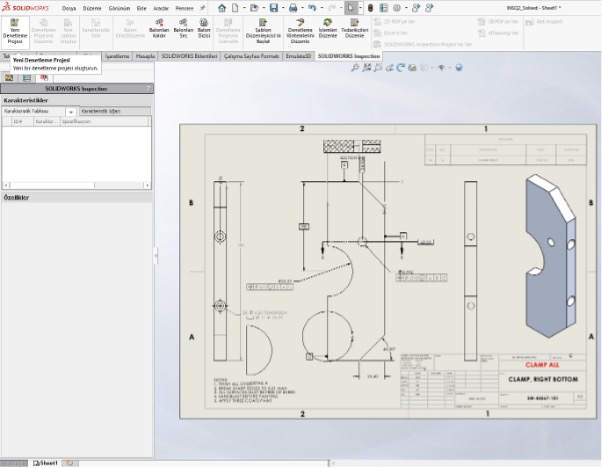
Task: Click Yeni Denetleme Projesi button
Action: pos(15,30)
